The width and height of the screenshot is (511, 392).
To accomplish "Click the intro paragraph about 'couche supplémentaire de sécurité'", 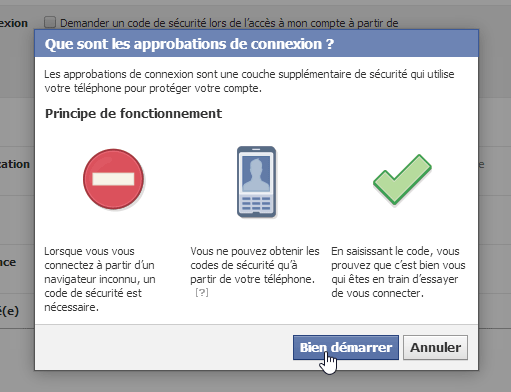I will pyautogui.click(x=249, y=81).
